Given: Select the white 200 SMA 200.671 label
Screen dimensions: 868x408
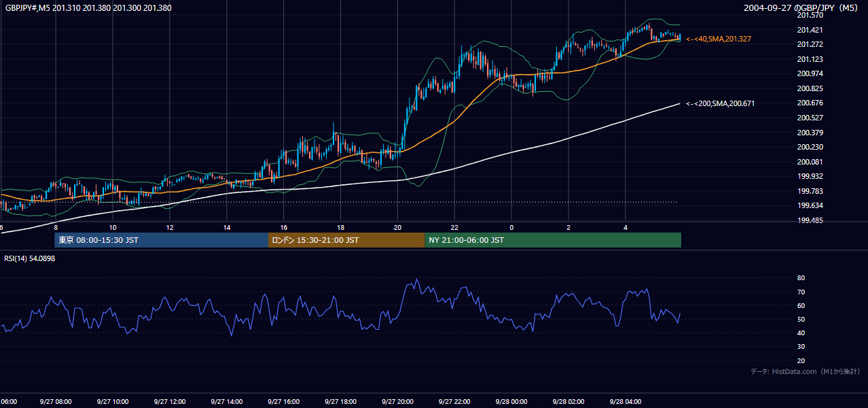Looking at the screenshot, I should [720, 103].
